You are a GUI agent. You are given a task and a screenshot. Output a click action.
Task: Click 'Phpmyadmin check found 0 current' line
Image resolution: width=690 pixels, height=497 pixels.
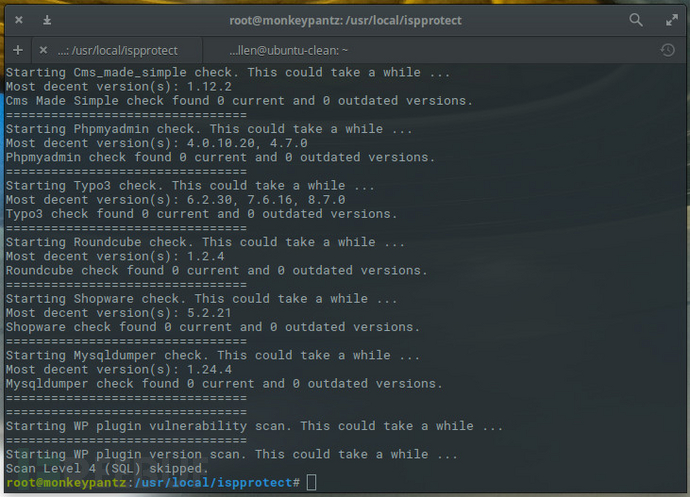(220, 157)
